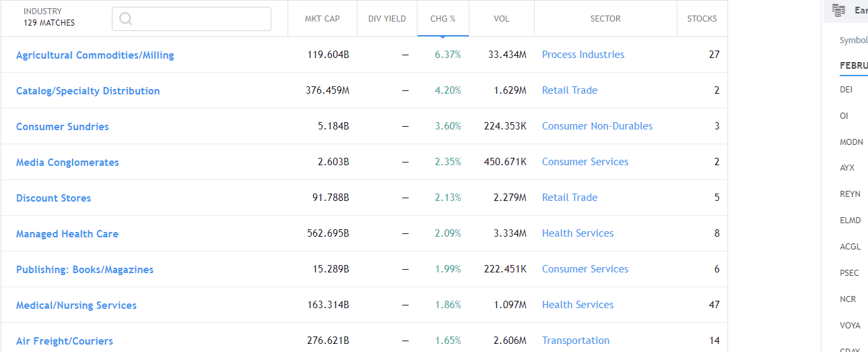
Task: Click market cap value 376.459M
Action: pyautogui.click(x=327, y=90)
